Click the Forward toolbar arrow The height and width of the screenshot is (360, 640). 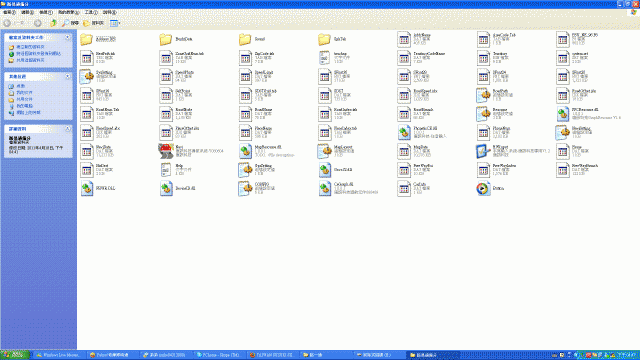point(38,23)
